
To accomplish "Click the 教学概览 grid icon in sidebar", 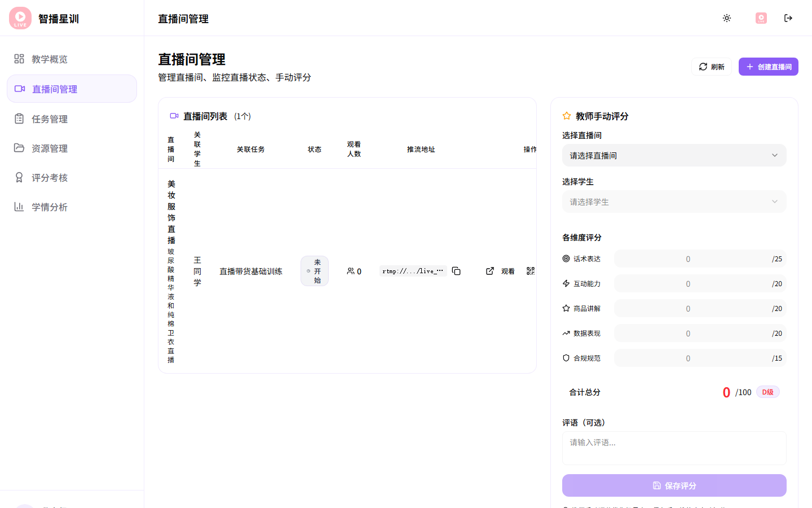I will 19,59.
